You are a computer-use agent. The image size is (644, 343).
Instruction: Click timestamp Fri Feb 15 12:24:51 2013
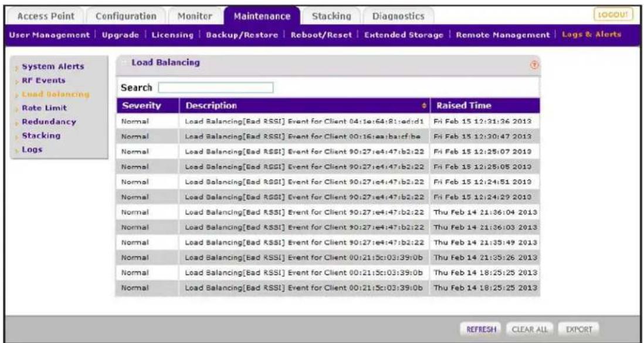[483, 182]
